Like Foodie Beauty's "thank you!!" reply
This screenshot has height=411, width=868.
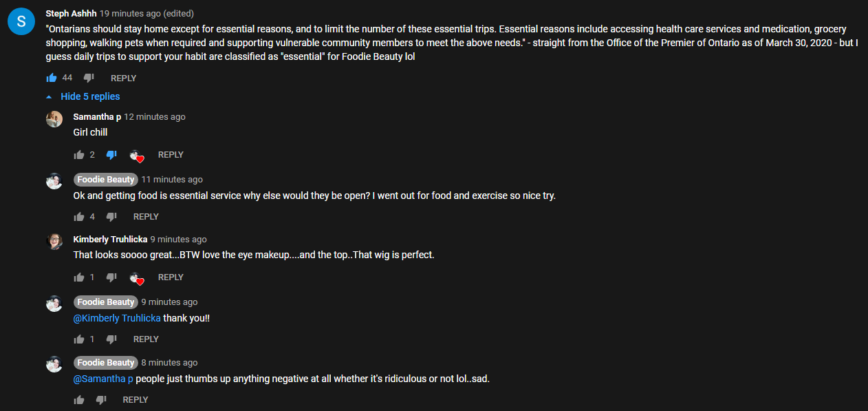tap(79, 339)
